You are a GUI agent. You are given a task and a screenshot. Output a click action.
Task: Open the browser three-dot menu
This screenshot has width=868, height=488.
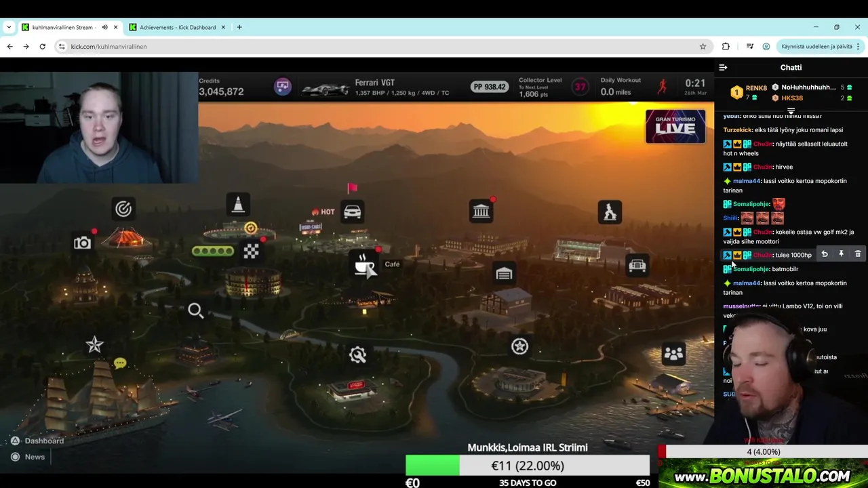[x=858, y=47]
